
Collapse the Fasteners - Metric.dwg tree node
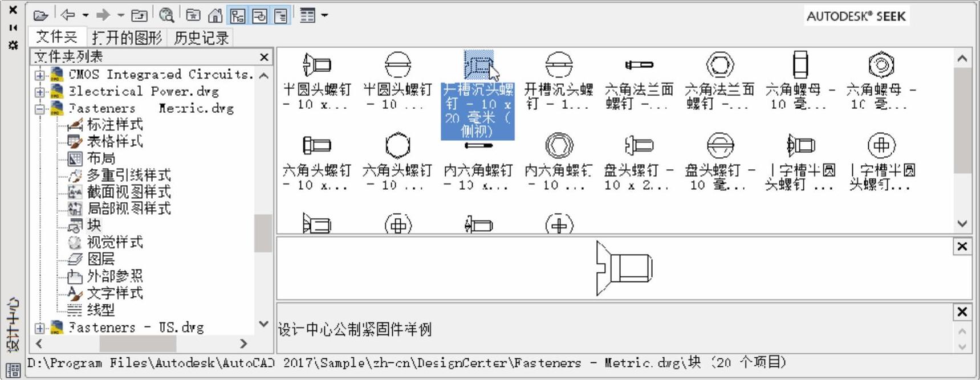[x=39, y=109]
